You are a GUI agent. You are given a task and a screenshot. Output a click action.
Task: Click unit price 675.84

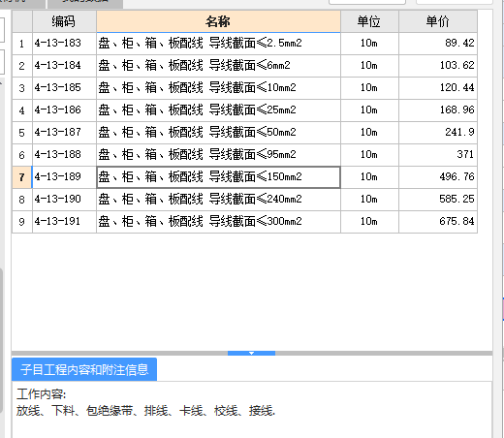tap(438, 222)
